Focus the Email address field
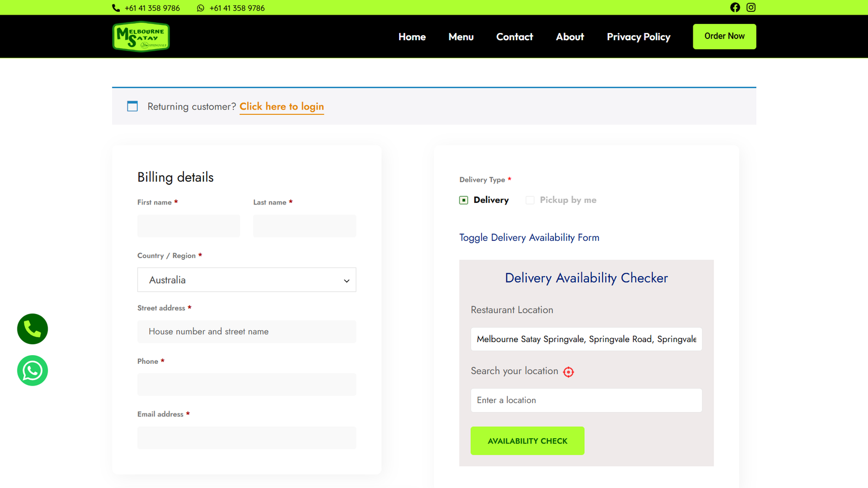This screenshot has width=868, height=488. click(x=247, y=438)
